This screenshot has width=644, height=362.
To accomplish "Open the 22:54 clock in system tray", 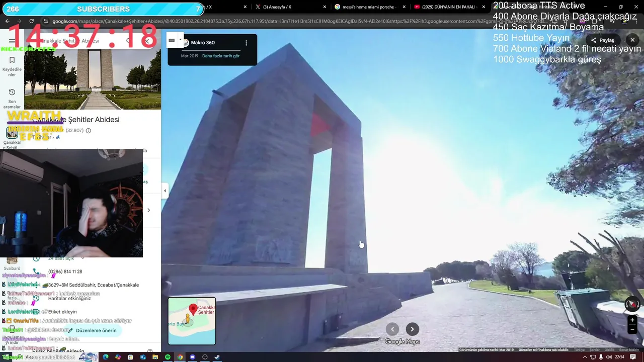I will (x=619, y=357).
